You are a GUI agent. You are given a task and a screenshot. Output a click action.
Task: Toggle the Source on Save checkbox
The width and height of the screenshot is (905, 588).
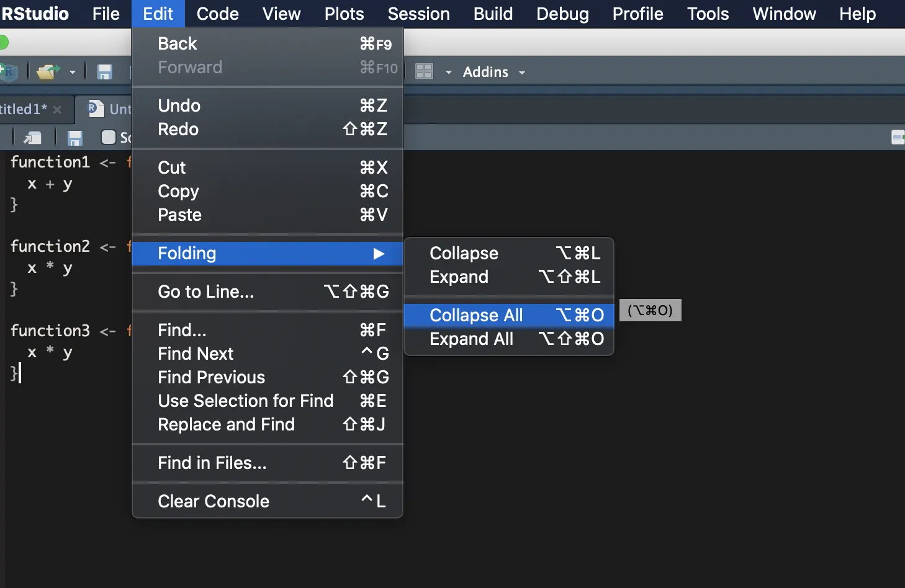coord(109,137)
